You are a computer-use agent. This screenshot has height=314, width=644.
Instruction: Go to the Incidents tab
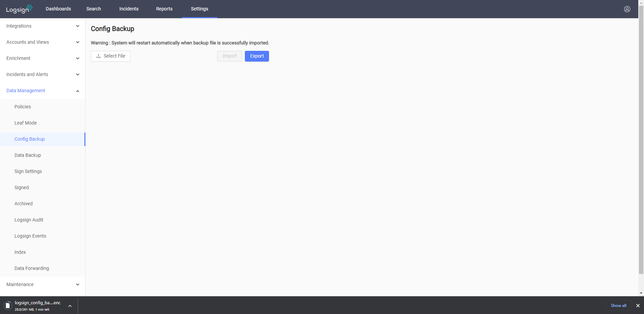coord(129,9)
